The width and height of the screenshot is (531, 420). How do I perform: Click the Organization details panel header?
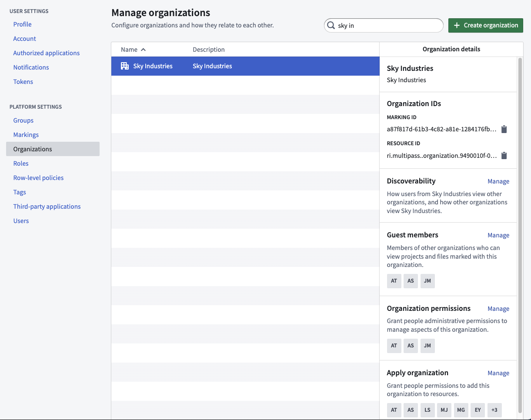(451, 49)
